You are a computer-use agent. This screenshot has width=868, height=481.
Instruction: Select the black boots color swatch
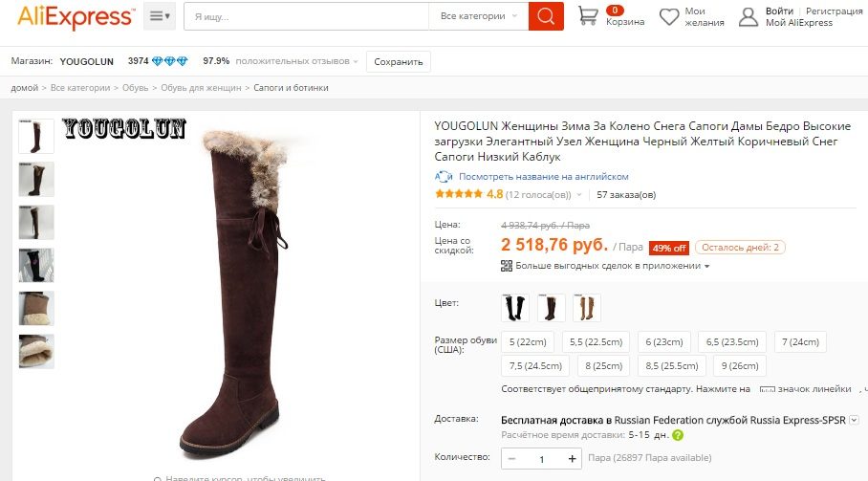coord(515,308)
